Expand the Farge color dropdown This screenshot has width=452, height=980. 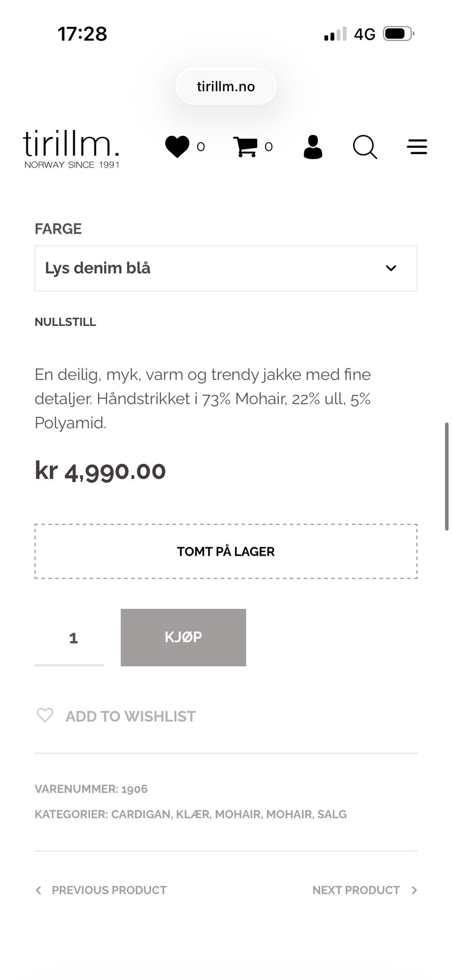pos(226,268)
